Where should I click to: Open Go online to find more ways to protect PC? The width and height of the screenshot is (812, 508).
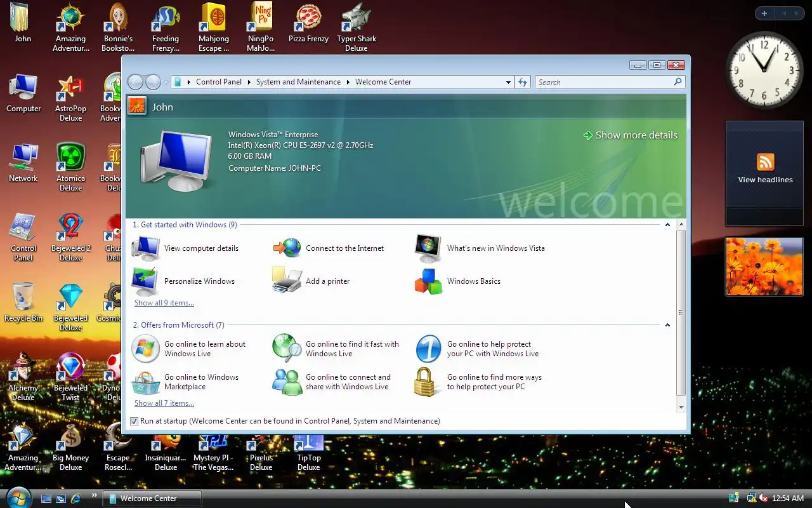[x=478, y=382]
